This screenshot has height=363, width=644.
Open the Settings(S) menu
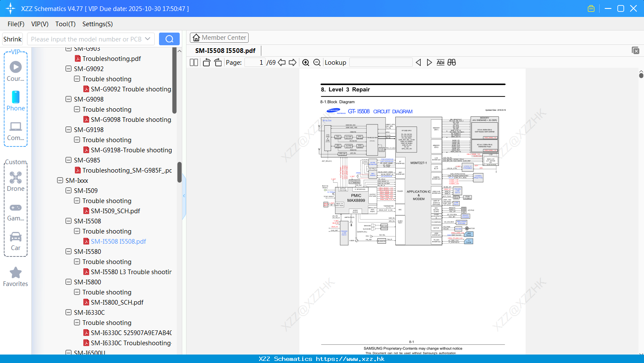(x=98, y=24)
